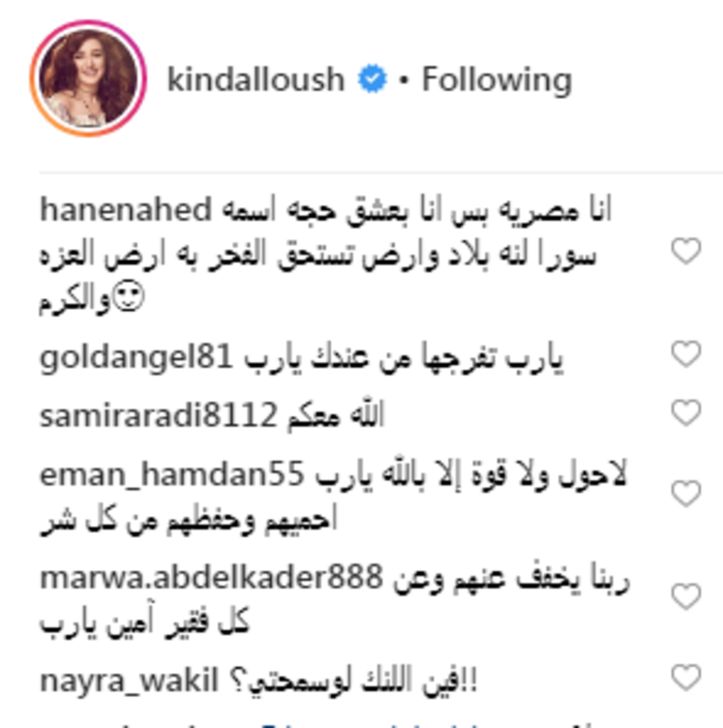Viewport: 723px width, 728px height.
Task: Visit goldangel81's profile link
Action: (136, 357)
